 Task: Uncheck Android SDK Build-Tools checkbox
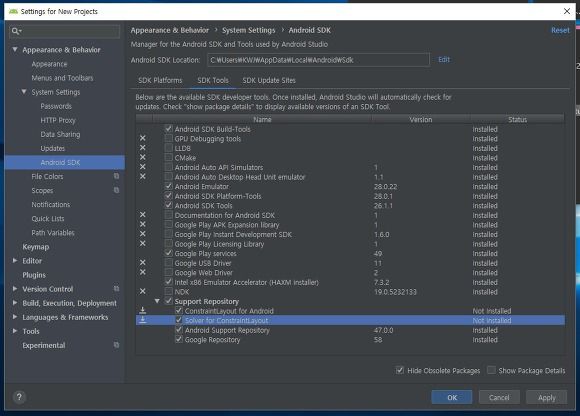click(169, 129)
